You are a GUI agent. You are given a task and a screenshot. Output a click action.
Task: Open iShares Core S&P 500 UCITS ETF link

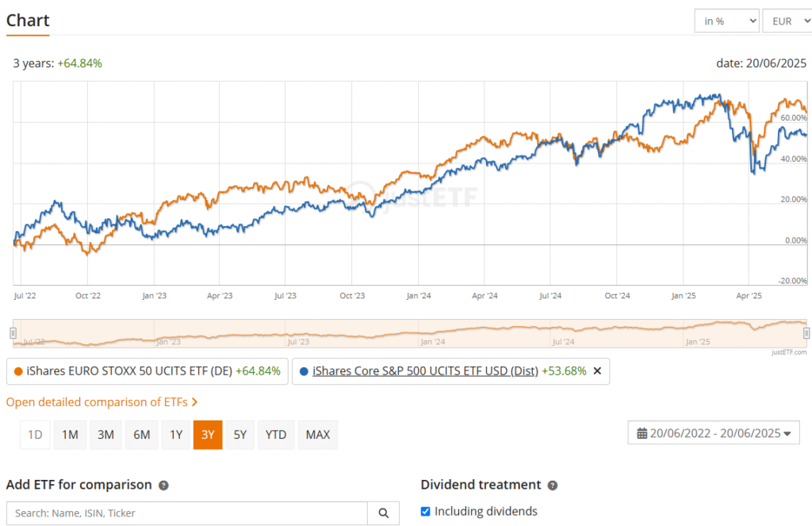pyautogui.click(x=425, y=371)
